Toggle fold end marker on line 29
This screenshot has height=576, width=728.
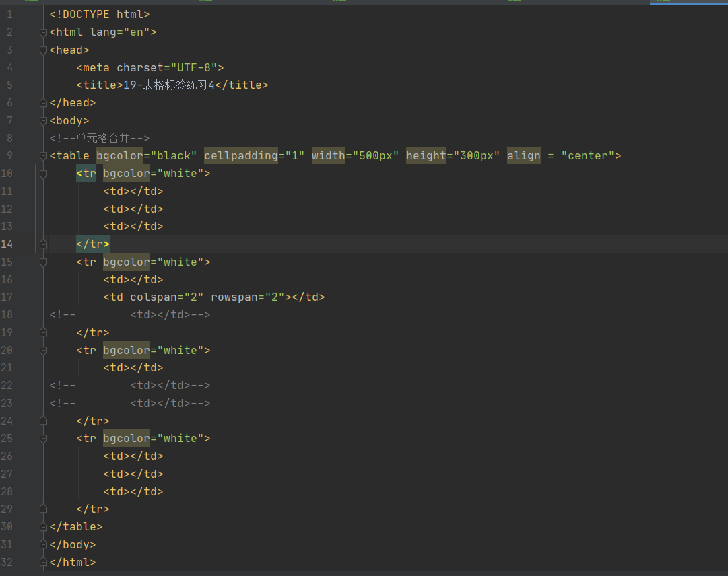(x=43, y=509)
